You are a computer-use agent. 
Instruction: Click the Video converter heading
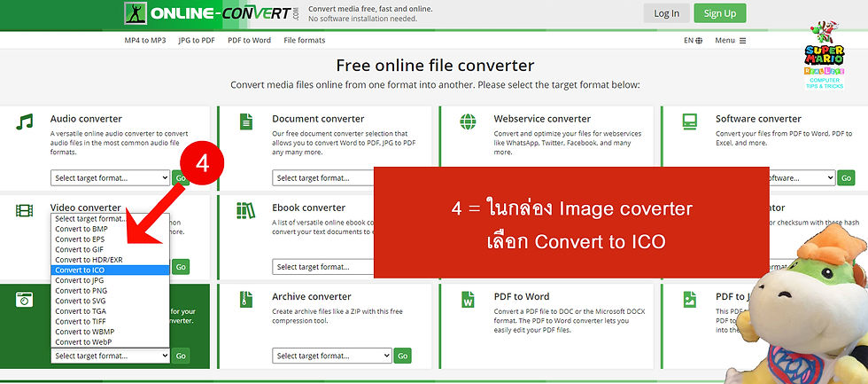coord(86,208)
